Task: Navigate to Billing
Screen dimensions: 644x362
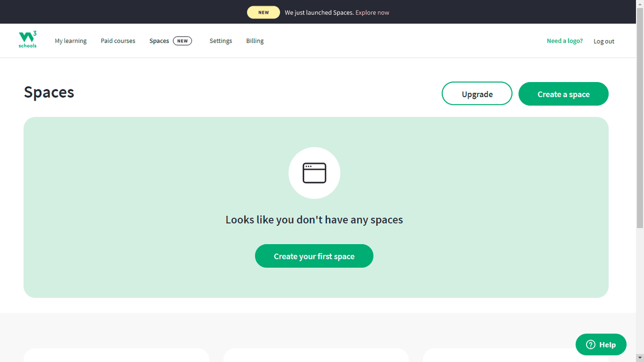Action: coord(255,41)
